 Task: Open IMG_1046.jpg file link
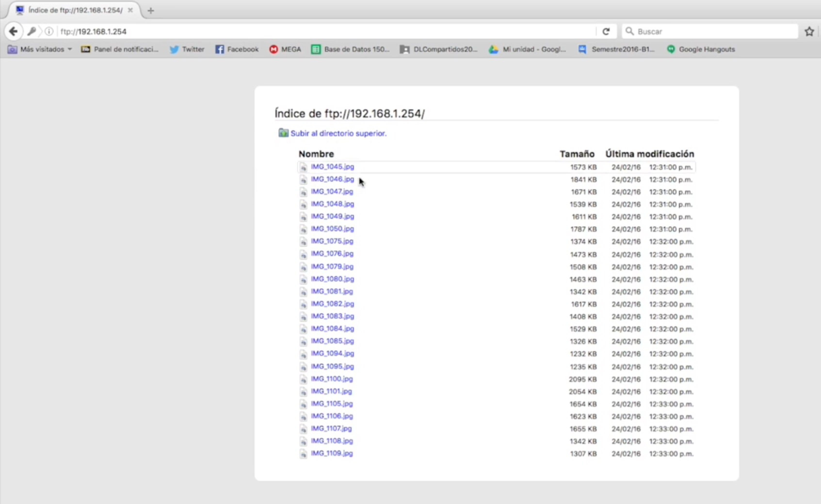332,179
